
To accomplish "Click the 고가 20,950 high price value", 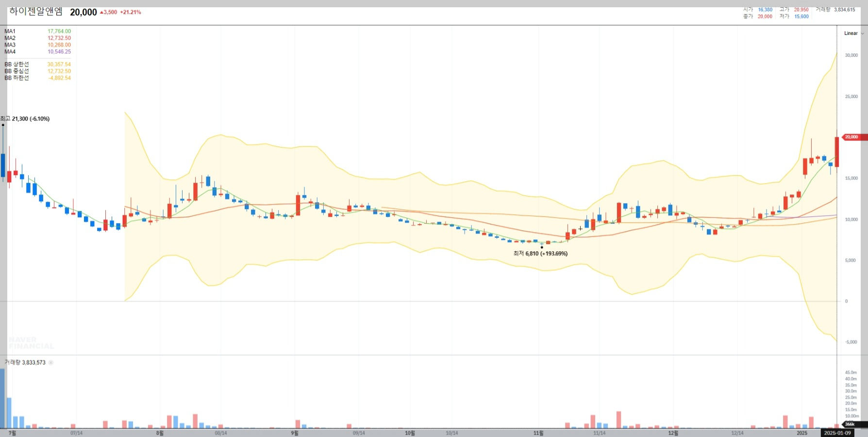I will [801, 10].
